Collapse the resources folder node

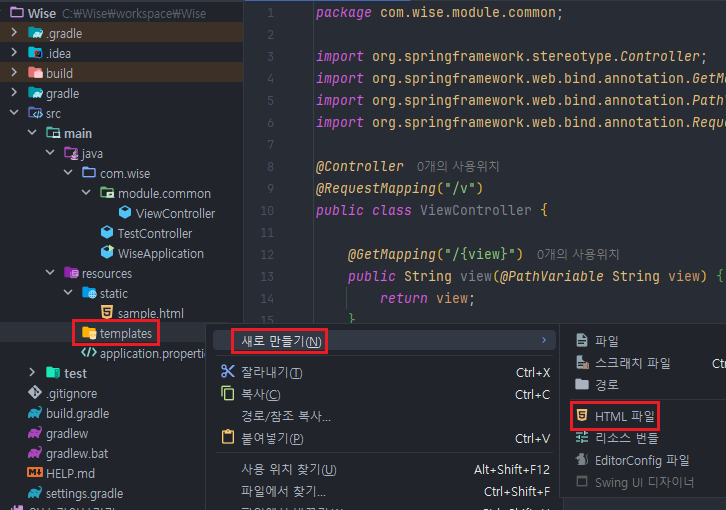pos(50,272)
